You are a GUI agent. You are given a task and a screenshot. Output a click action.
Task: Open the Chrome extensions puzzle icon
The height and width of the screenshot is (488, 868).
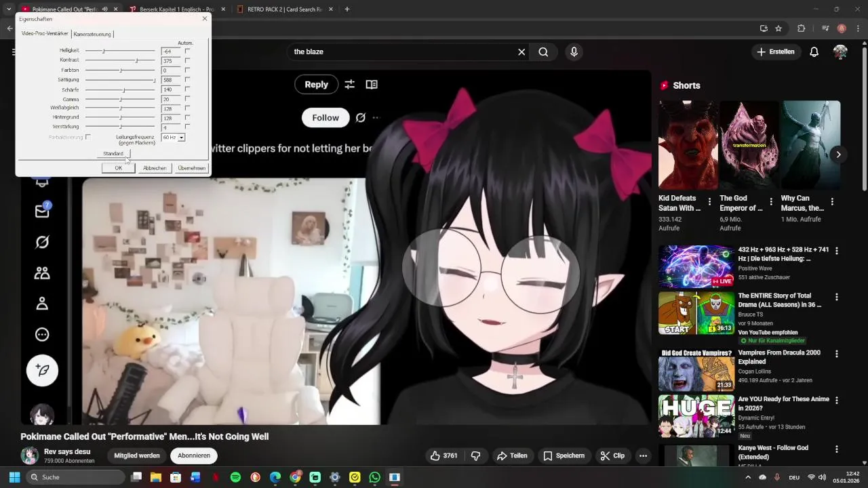[x=801, y=28]
